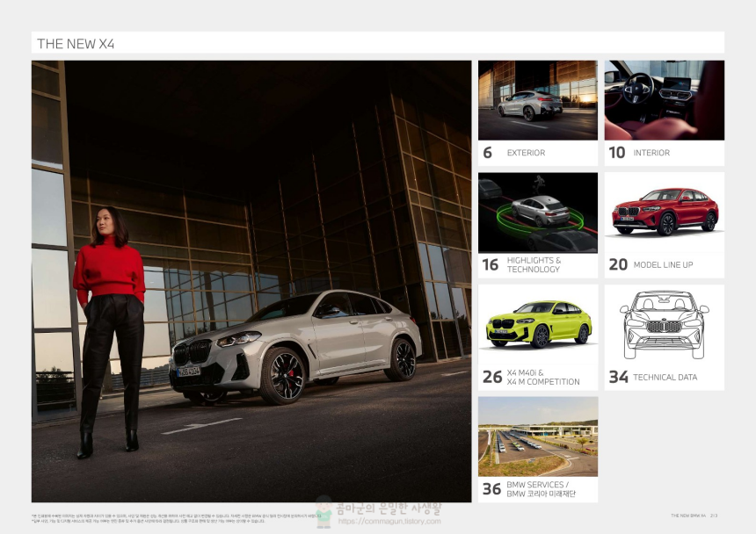Open the BMW Services aerial photo

point(538,437)
